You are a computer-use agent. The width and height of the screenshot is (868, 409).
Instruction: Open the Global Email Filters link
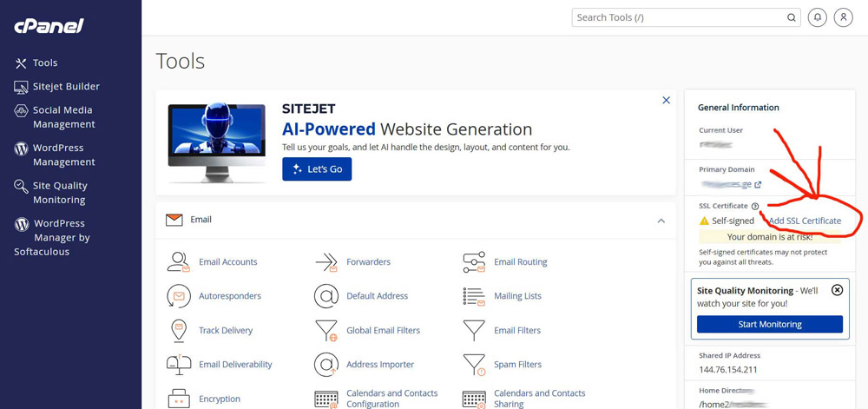point(383,330)
